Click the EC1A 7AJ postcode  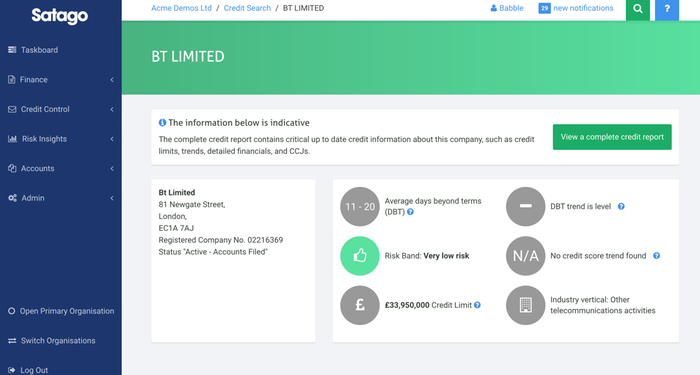point(176,228)
